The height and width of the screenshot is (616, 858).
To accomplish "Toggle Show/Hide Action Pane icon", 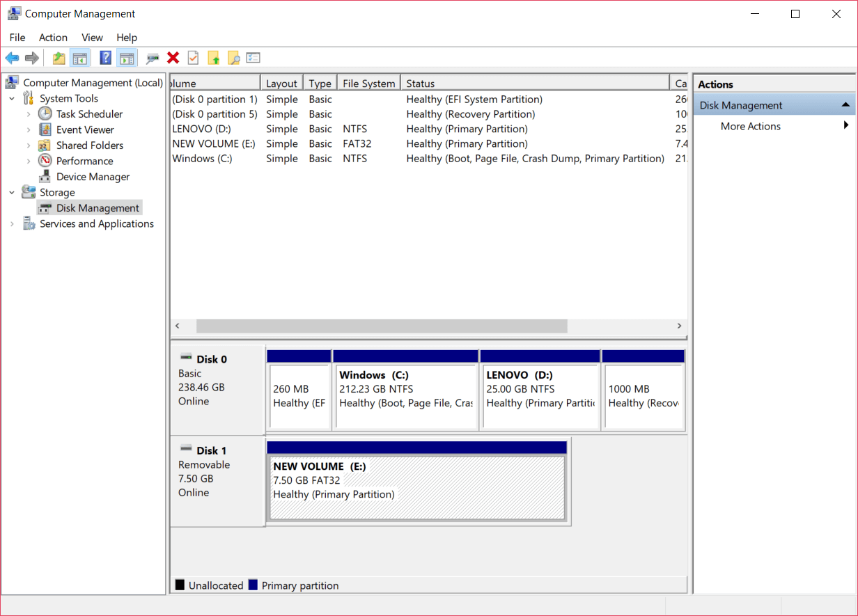I will pyautogui.click(x=126, y=58).
